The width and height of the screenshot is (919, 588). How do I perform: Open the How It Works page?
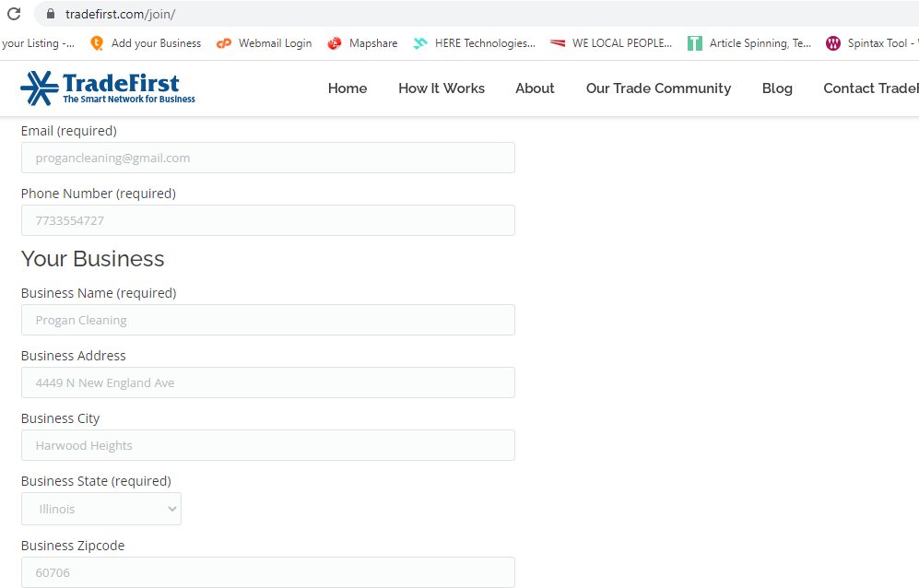pos(442,88)
